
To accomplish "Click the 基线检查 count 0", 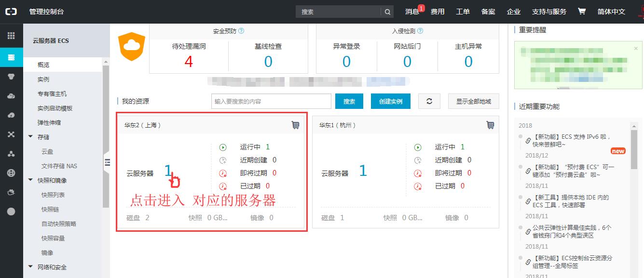I will pyautogui.click(x=268, y=62).
